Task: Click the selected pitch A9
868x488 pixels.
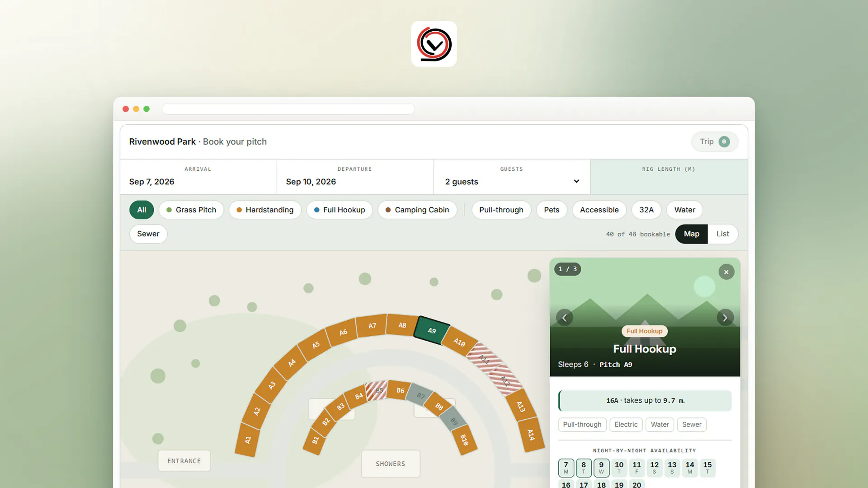Action: pyautogui.click(x=432, y=331)
